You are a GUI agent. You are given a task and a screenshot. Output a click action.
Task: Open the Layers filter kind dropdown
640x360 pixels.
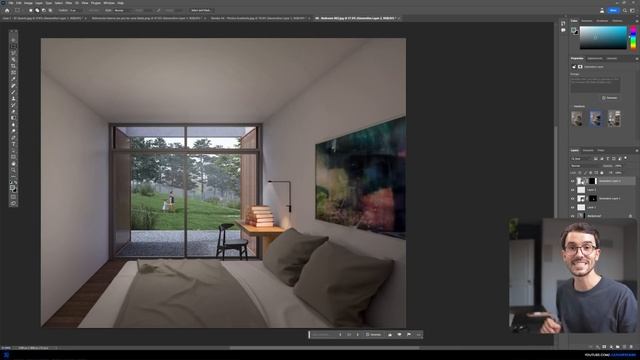581,158
